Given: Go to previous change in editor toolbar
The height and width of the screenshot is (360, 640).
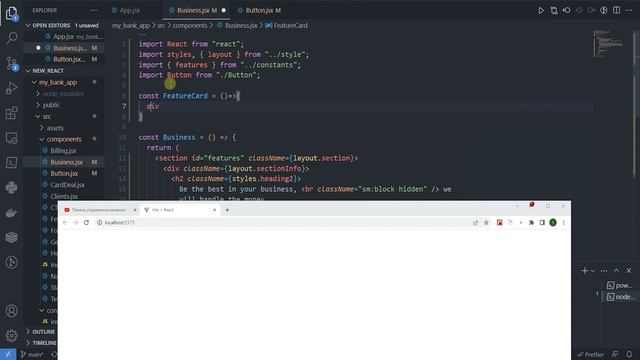Looking at the screenshot, I should (567, 10).
